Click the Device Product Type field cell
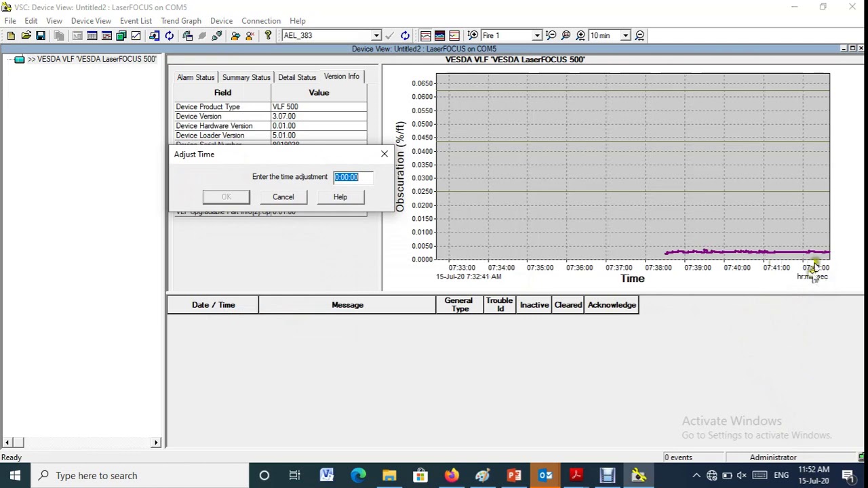The width and height of the screenshot is (868, 488). click(x=222, y=107)
